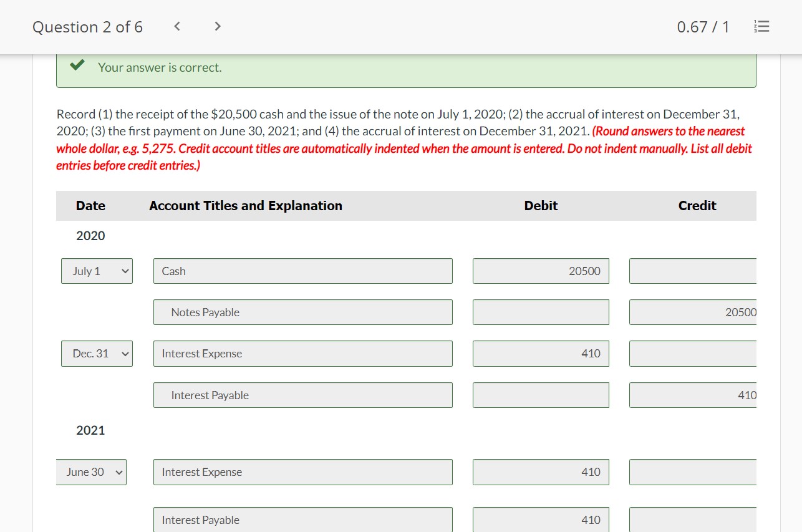Viewport: 802px width, 532px height.
Task: Go to the next question arrow
Action: click(x=217, y=26)
